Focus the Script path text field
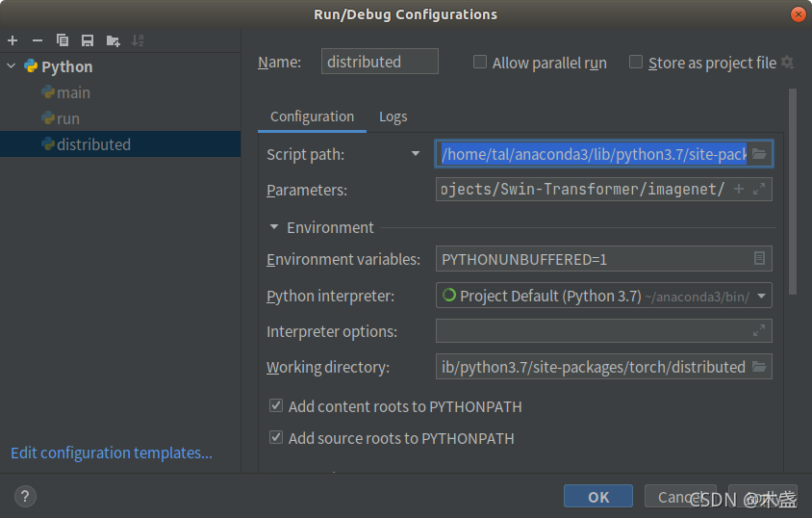Screen dimensions: 812x518 (594, 154)
